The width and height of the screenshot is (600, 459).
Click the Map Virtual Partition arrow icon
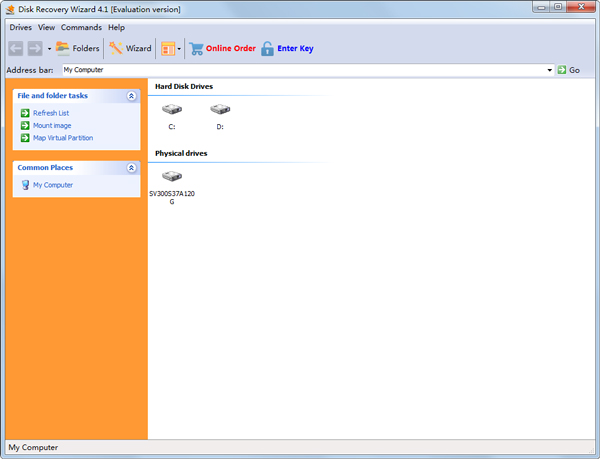(x=25, y=138)
